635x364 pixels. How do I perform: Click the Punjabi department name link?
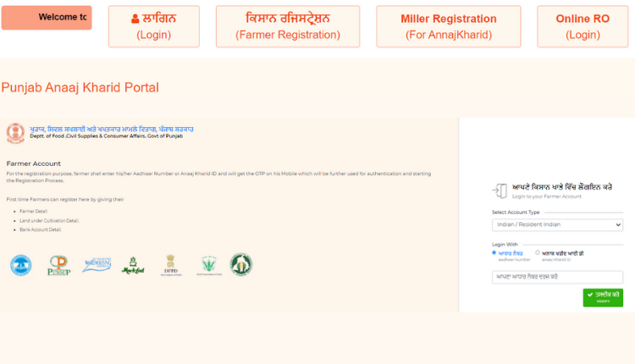pyautogui.click(x=112, y=130)
